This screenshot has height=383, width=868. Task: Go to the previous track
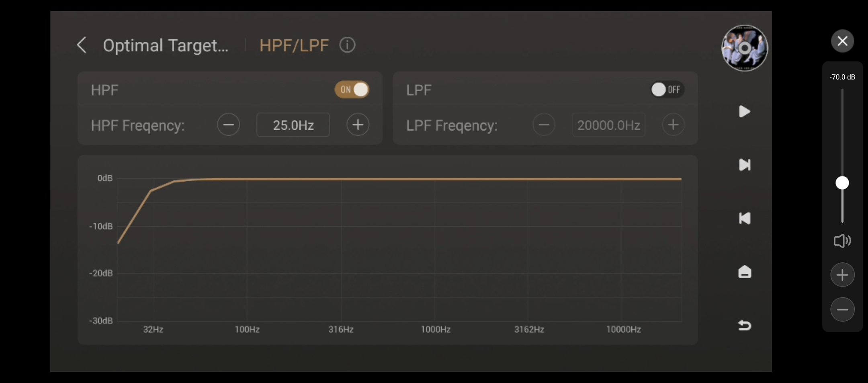tap(745, 218)
